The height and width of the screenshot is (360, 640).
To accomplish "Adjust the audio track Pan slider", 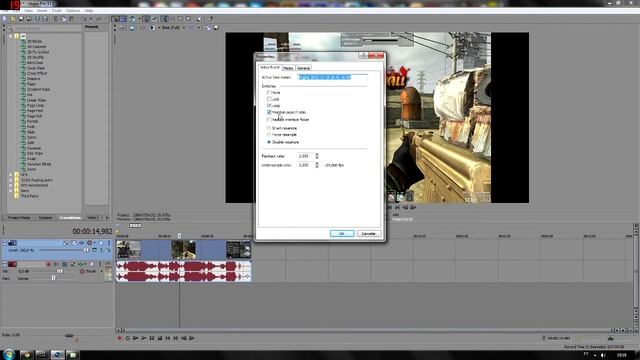I will (53, 278).
